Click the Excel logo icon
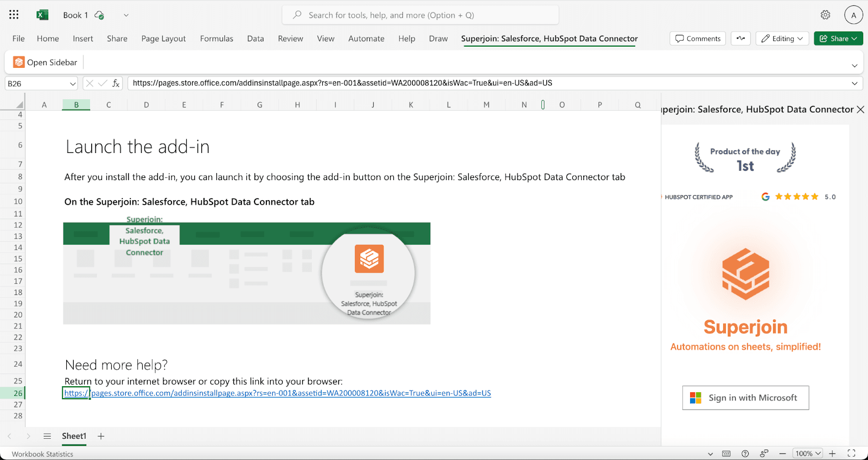Screen dimensions: 868x460 (42, 15)
